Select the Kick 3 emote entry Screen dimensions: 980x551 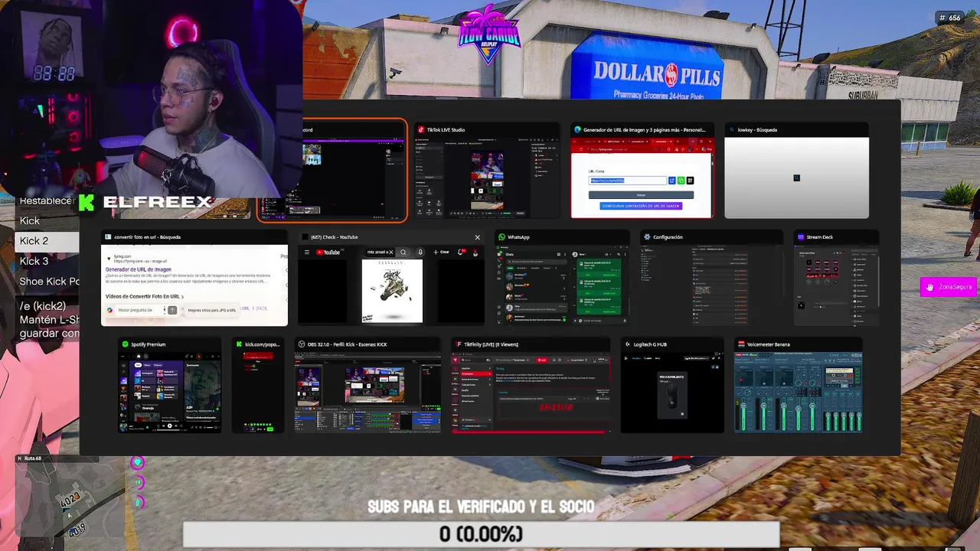point(47,261)
